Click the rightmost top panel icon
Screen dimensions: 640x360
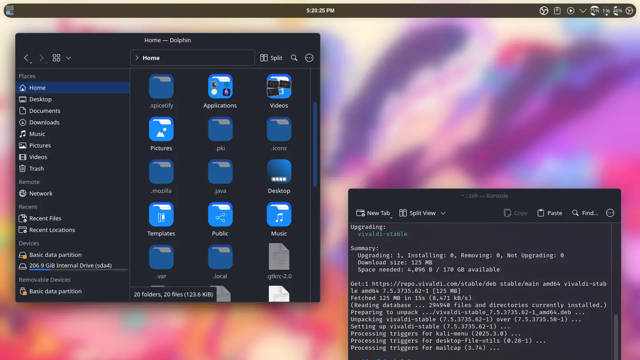629,11
